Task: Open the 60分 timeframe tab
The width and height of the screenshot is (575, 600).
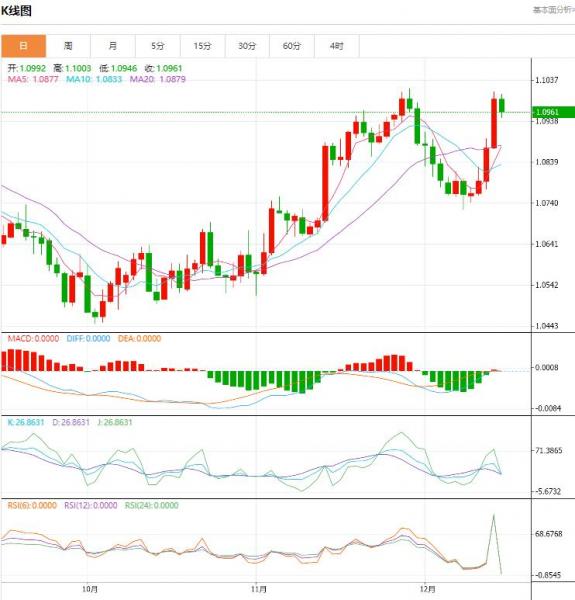Action: pos(292,46)
